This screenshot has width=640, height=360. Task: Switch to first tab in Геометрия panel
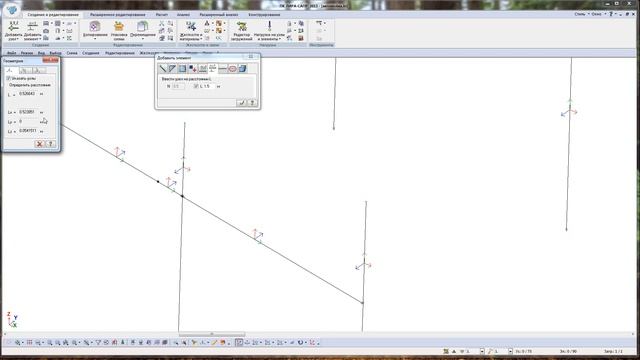pos(11,70)
